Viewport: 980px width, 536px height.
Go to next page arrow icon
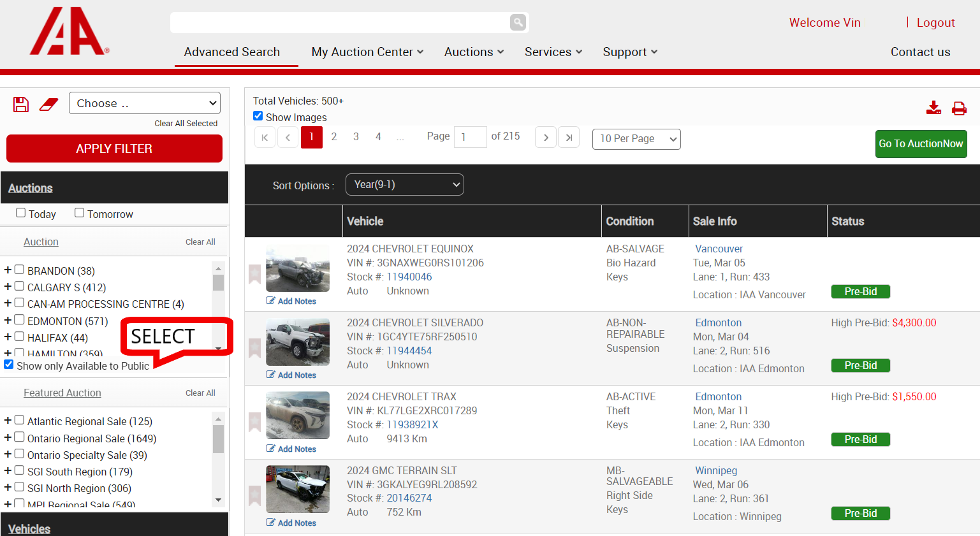(x=546, y=137)
